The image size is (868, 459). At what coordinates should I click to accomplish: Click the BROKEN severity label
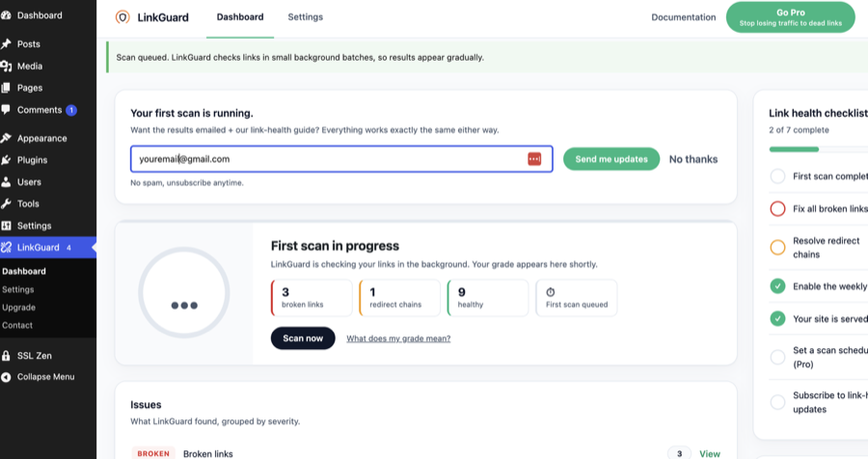click(x=153, y=453)
